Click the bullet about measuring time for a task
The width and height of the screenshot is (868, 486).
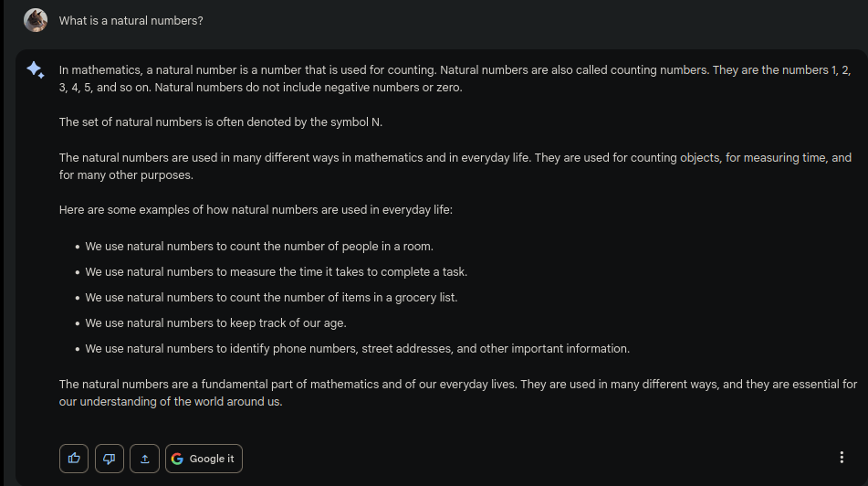click(x=276, y=271)
